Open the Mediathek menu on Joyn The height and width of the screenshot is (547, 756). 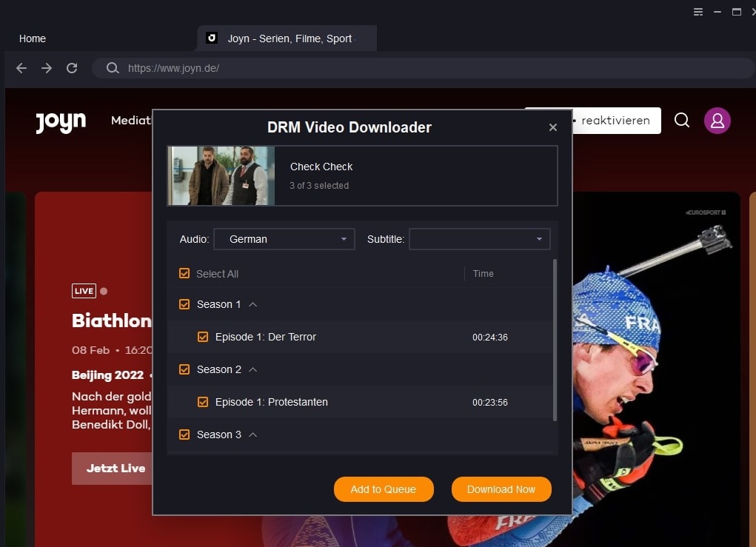tap(130, 121)
